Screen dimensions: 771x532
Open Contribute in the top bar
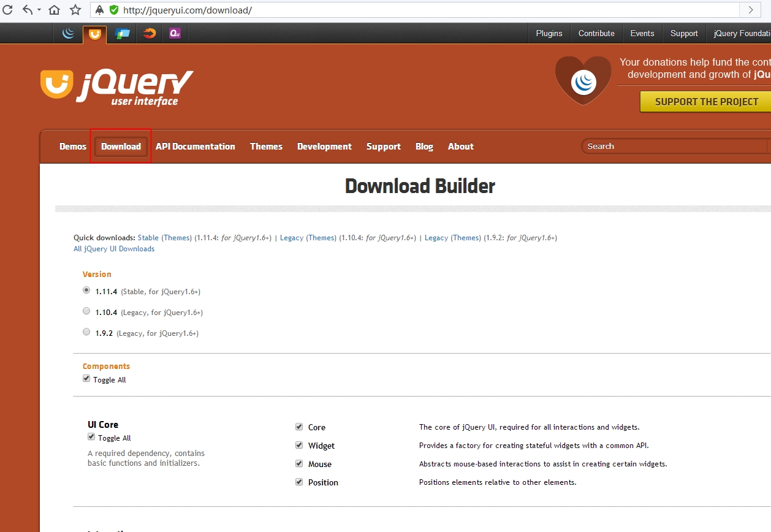[596, 34]
